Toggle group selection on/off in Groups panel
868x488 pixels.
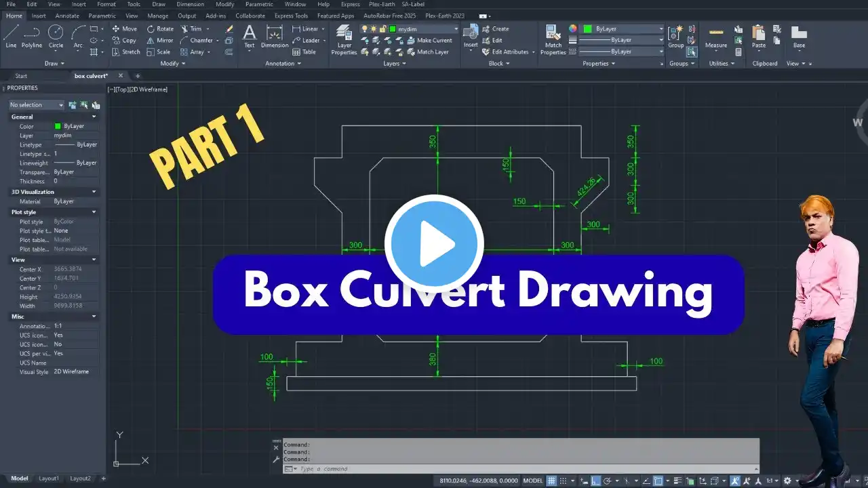[x=692, y=52]
